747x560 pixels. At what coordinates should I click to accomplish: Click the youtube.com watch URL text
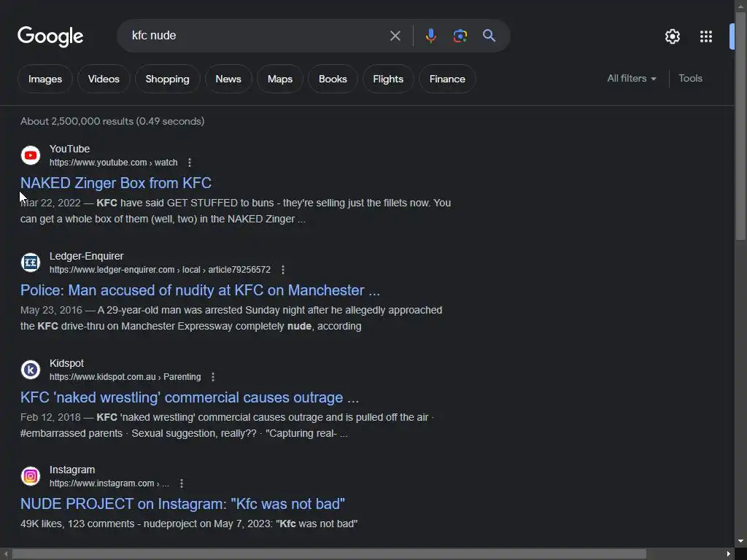coord(113,163)
